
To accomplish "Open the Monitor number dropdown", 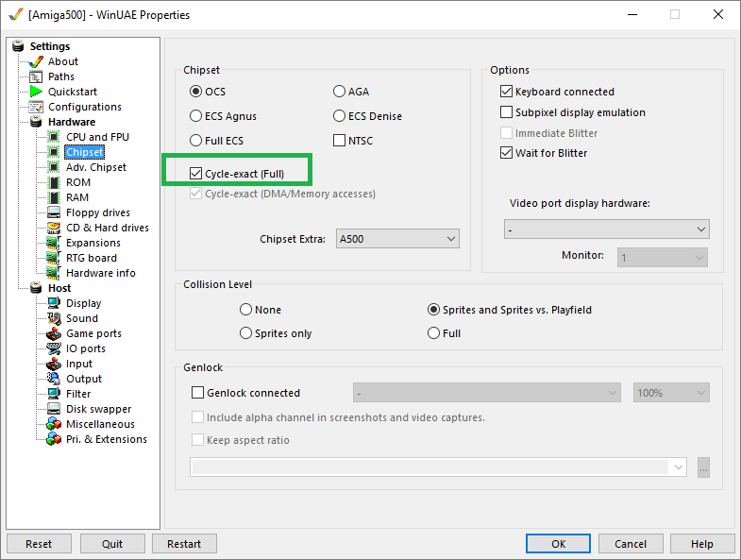I will (x=662, y=258).
